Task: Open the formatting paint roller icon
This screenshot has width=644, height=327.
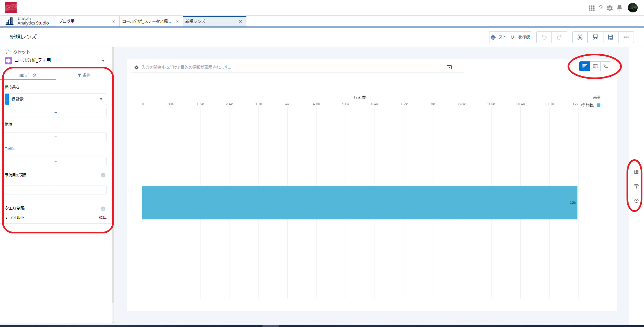Action: [x=636, y=186]
